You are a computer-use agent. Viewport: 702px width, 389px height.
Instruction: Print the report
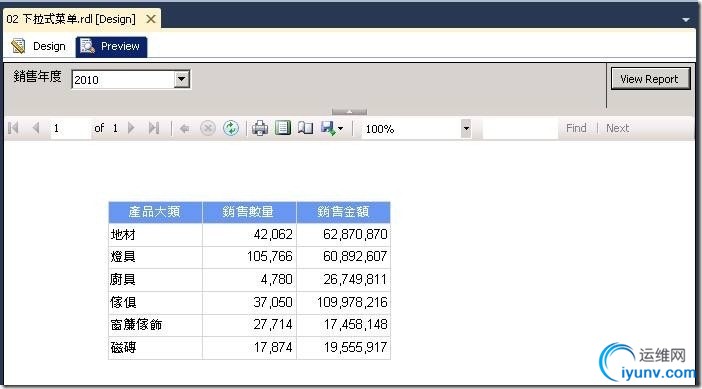click(260, 128)
